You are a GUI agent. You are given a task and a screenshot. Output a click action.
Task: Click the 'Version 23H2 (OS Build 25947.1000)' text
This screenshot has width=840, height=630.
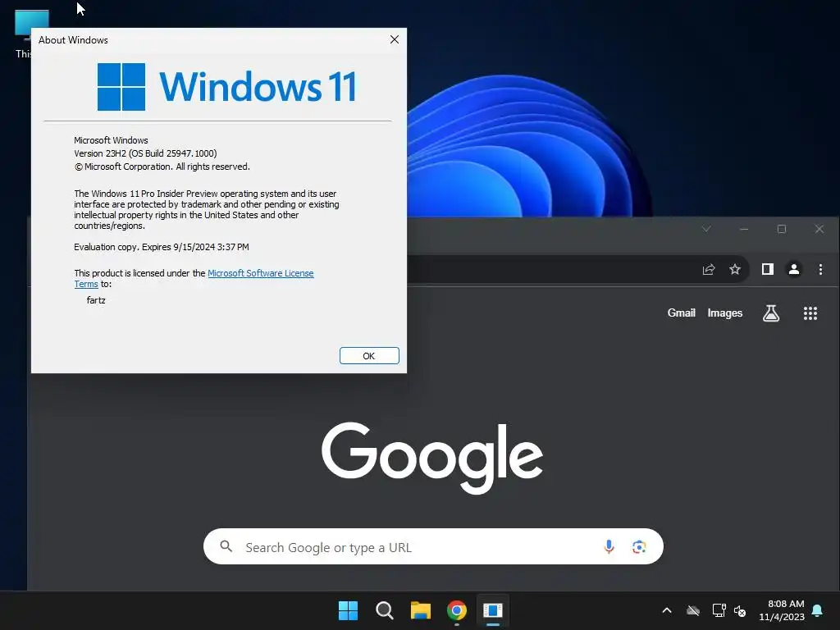tap(145, 153)
